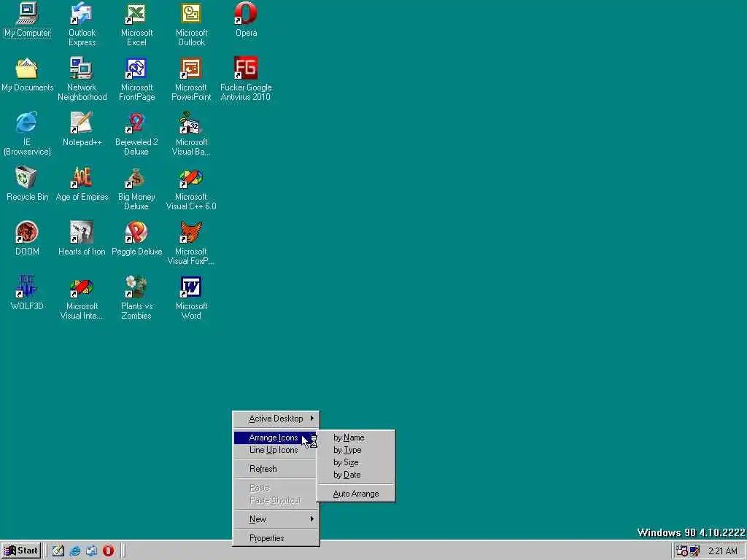Toggle Auto Arrange option
Image resolution: width=747 pixels, height=560 pixels.
356,494
